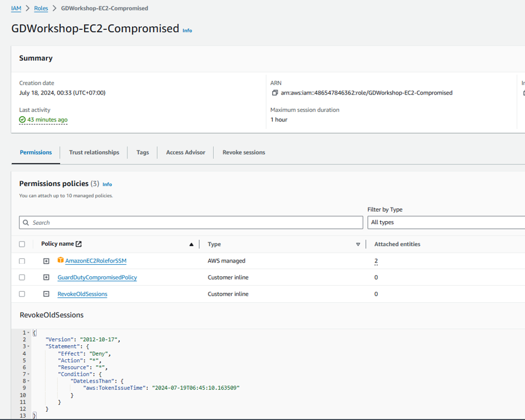The image size is (525, 420).
Task: Click the GDWorkshop-EC2-Compromised breadcrumb text
Action: (x=105, y=8)
